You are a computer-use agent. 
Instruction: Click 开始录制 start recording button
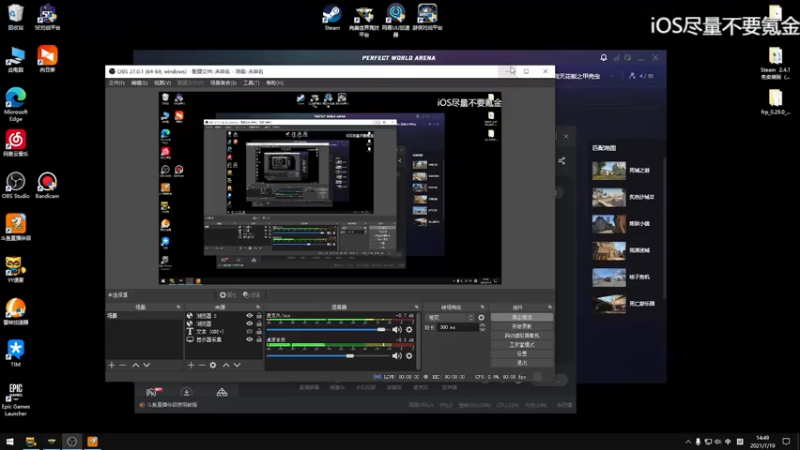521,327
